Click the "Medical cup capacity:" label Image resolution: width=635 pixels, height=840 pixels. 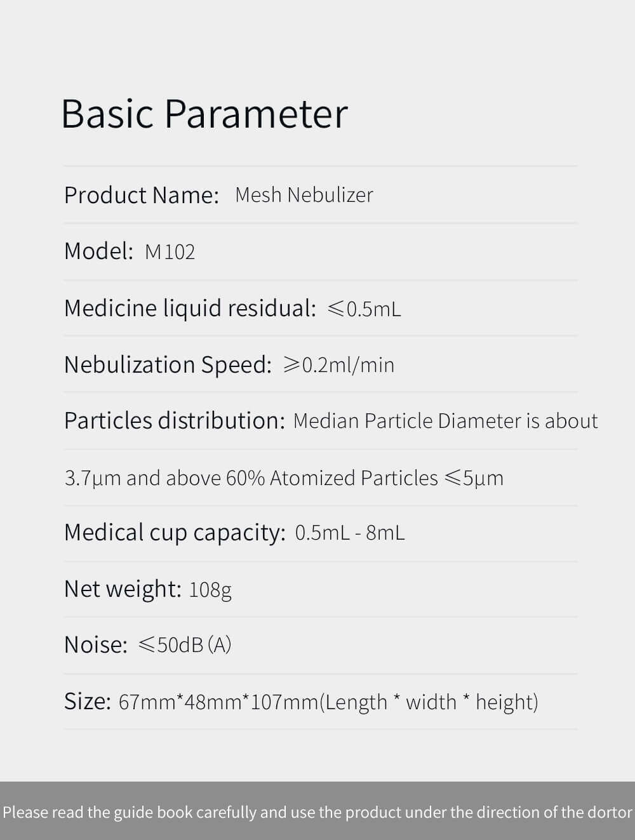175,533
